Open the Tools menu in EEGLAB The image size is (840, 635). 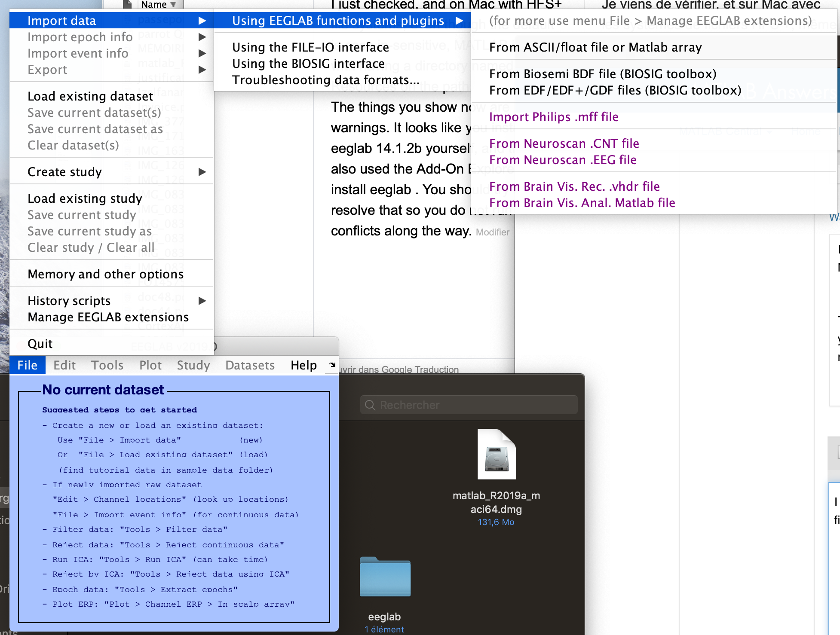(x=107, y=365)
